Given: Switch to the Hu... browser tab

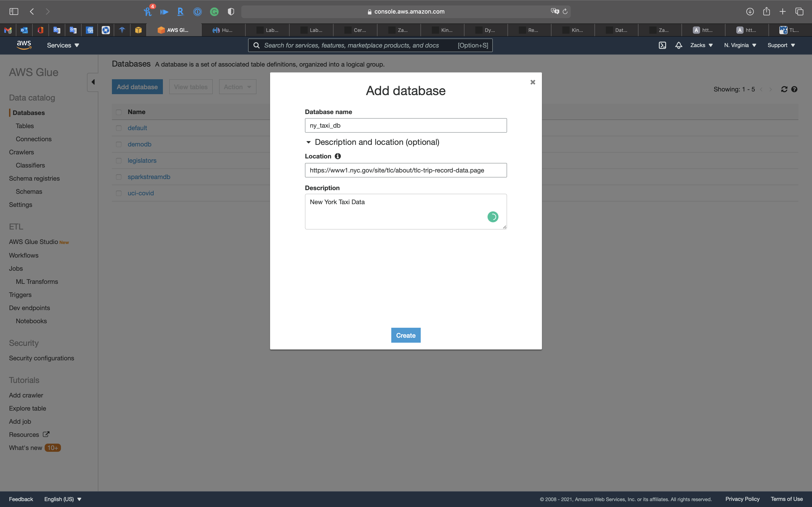Looking at the screenshot, I should pyautogui.click(x=223, y=30).
